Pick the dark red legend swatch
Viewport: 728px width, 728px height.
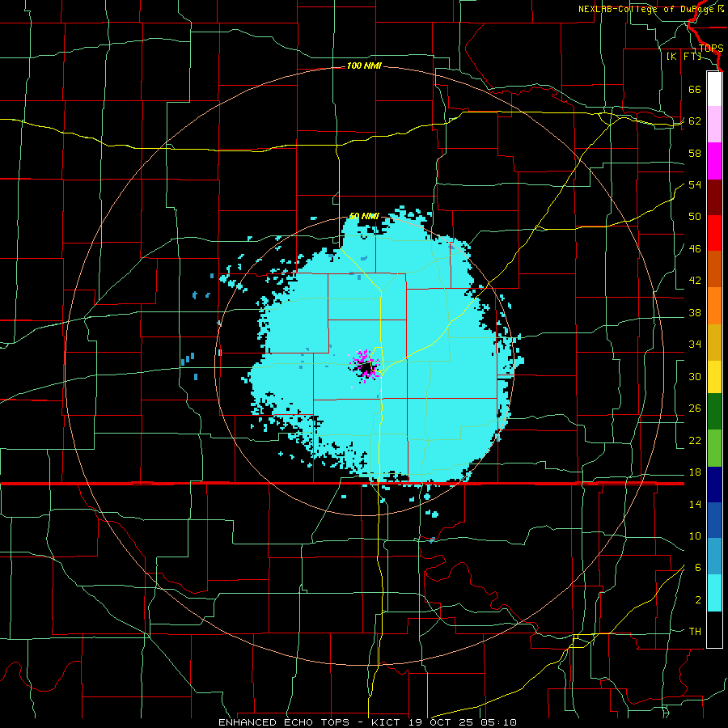714,197
